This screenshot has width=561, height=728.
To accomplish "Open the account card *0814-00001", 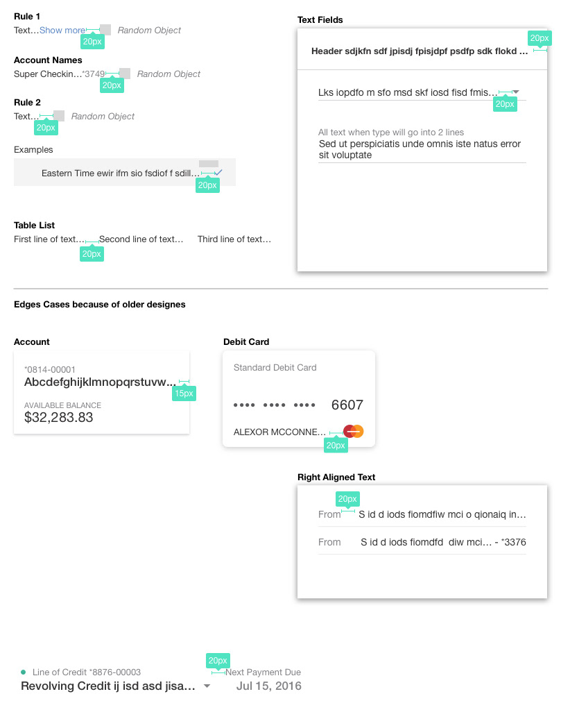I will [102, 392].
